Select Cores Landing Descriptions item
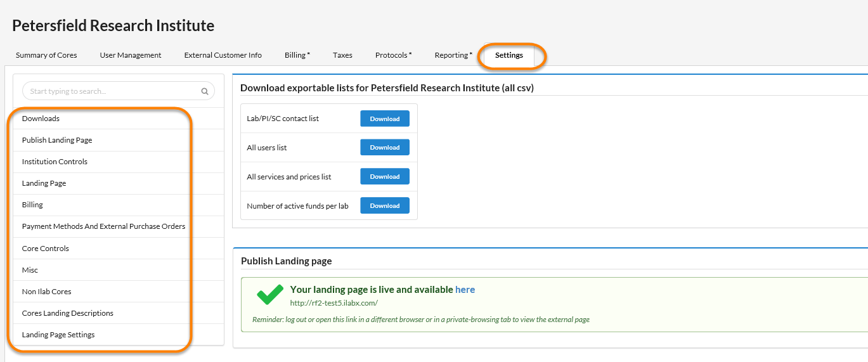 (68, 313)
